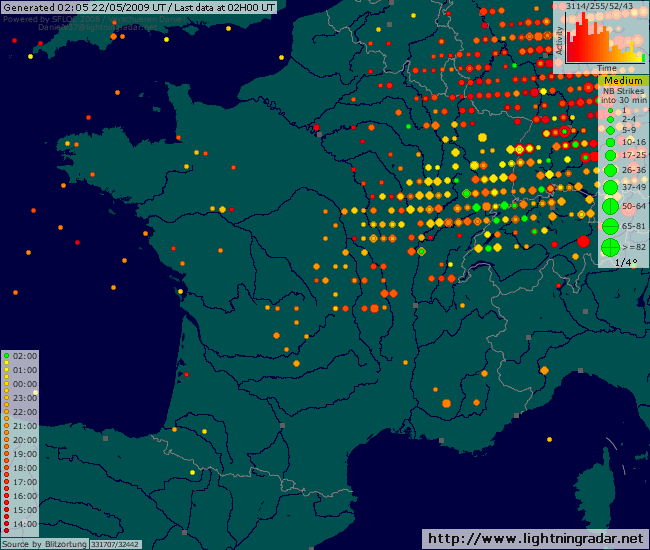
Task: Click the 65-81 strikes legend circle
Action: 609,226
